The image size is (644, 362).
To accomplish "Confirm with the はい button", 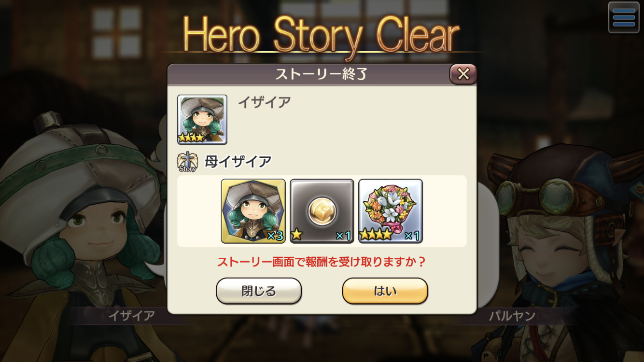I will [x=385, y=291].
